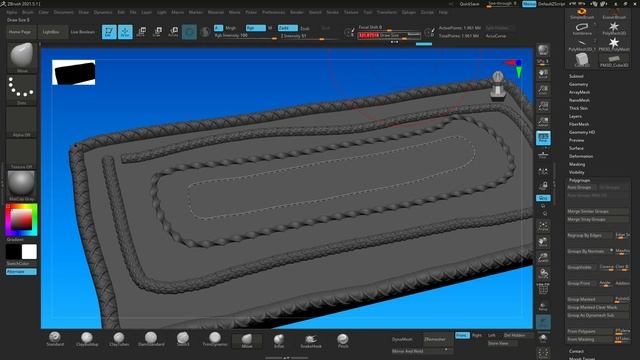Viewport: 640px width, 360px height.
Task: Click the BPR render icon on right shelf
Action: pos(543,50)
